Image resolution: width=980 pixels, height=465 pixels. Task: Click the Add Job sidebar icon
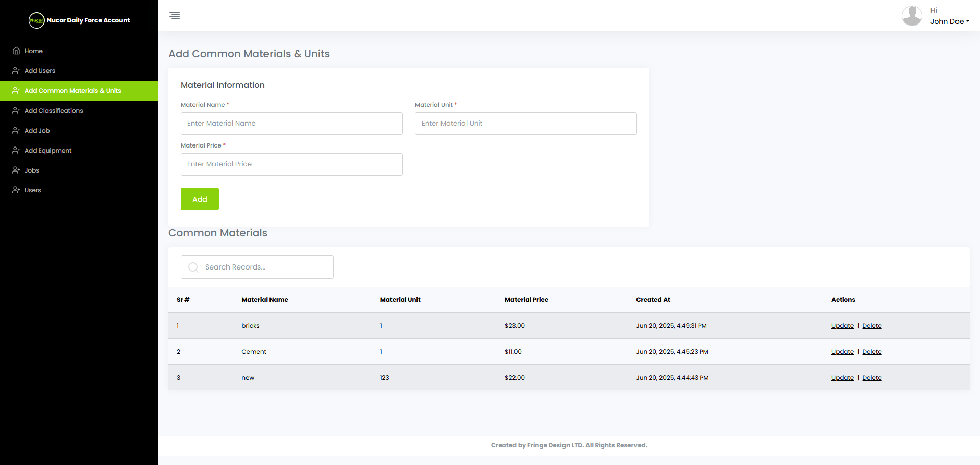(x=16, y=131)
